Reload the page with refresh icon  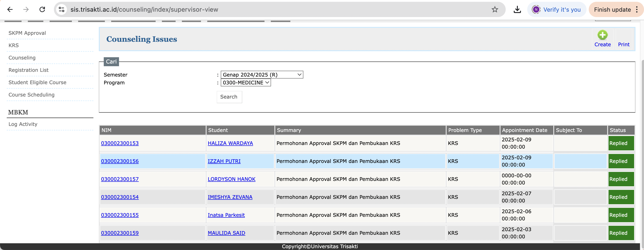pos(42,9)
